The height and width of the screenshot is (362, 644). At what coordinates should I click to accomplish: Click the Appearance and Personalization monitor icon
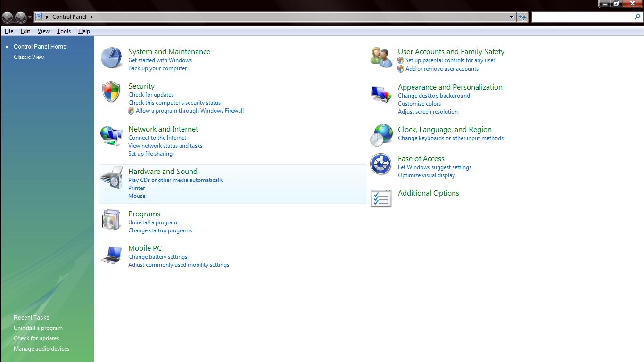(x=381, y=94)
